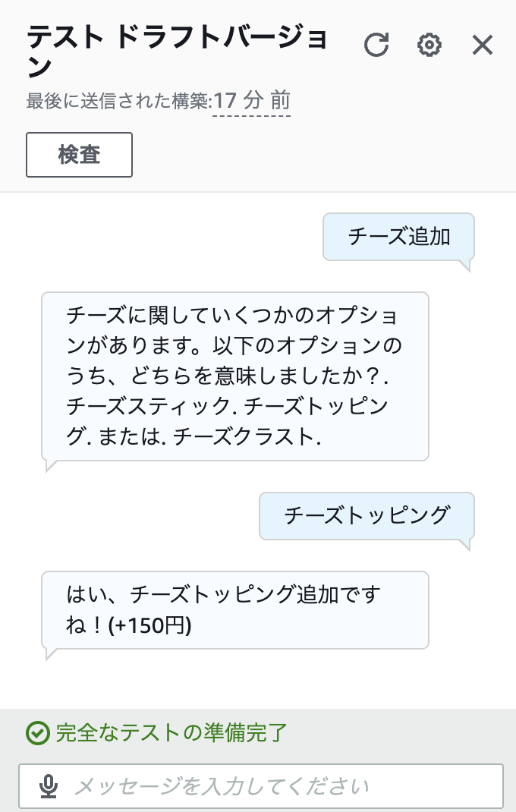Refresh the test conversation
The image size is (516, 812).
click(x=377, y=45)
